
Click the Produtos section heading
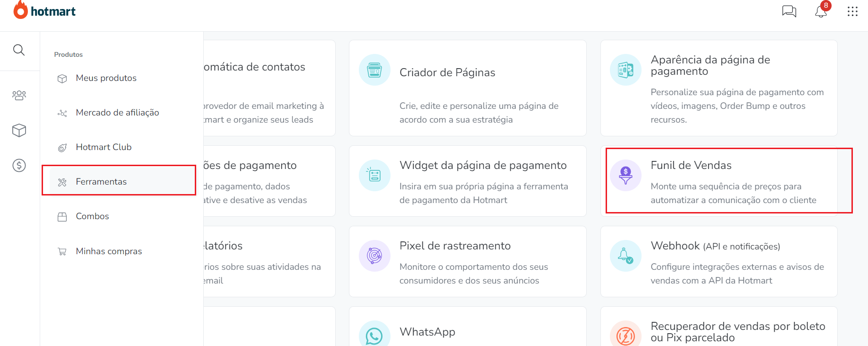(68, 54)
